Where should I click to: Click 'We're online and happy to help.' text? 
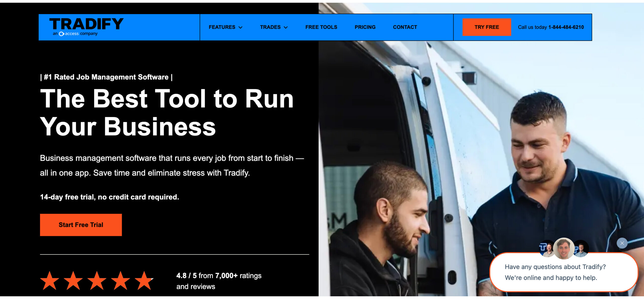click(x=551, y=278)
